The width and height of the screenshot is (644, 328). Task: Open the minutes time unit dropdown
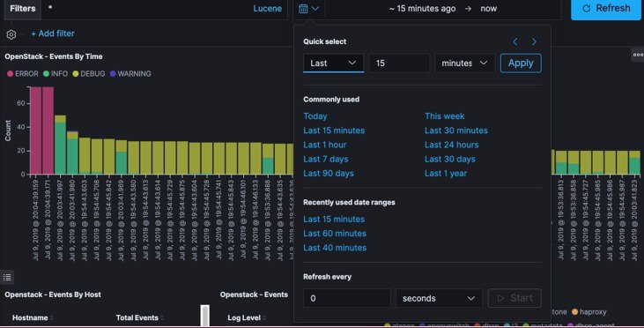464,63
